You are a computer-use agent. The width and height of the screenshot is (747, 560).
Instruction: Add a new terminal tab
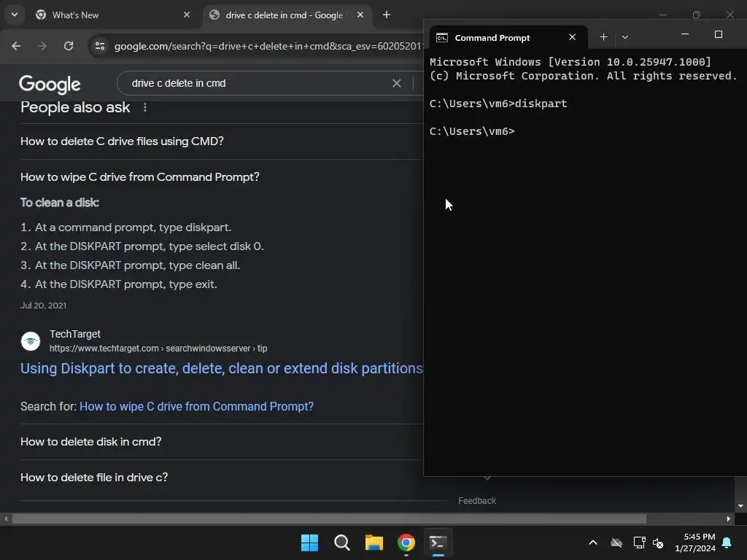(603, 37)
